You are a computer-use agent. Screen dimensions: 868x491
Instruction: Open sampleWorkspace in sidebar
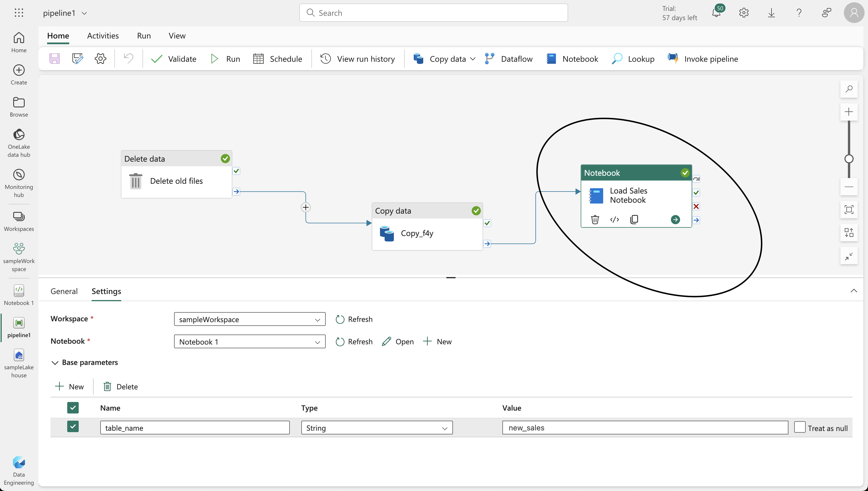point(19,257)
